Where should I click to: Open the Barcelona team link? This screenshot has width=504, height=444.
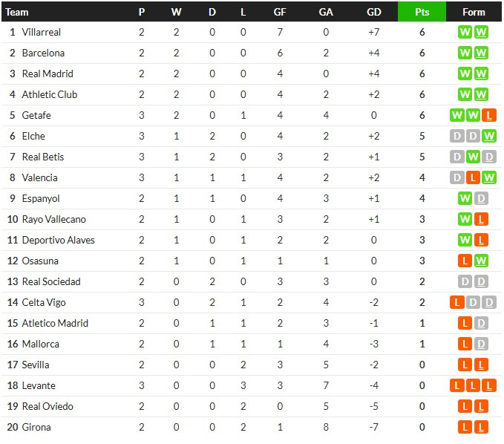(43, 53)
